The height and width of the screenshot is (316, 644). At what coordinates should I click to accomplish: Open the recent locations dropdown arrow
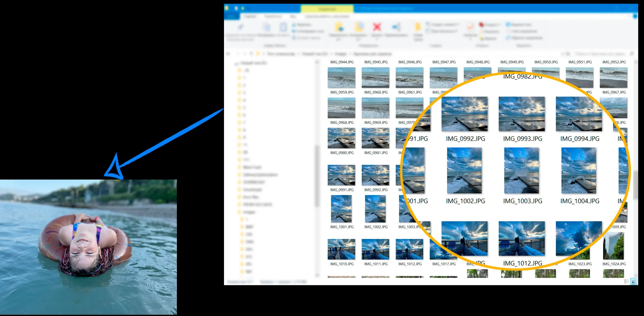(245, 54)
